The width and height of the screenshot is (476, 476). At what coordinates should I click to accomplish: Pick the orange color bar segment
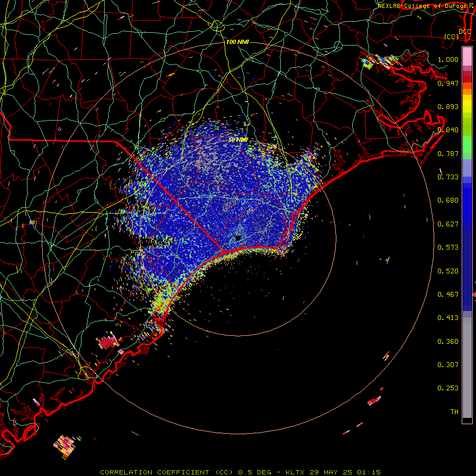coord(467,91)
